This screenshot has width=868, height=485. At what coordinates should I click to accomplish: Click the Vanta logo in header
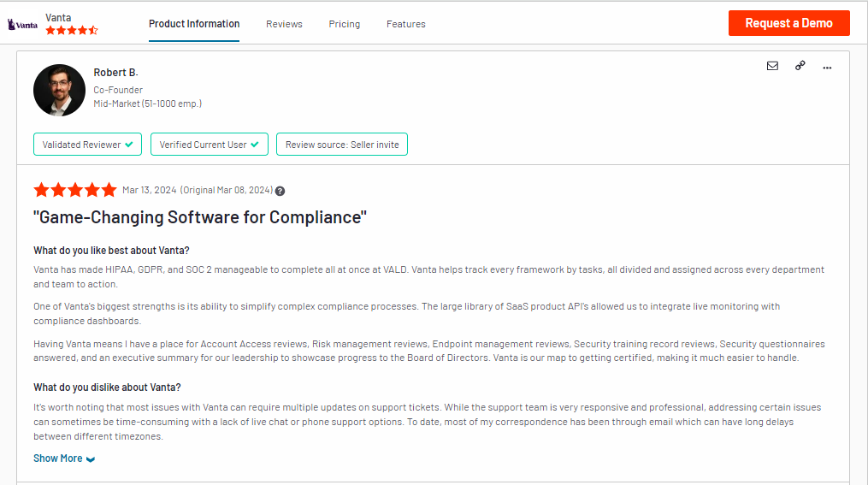[22, 24]
